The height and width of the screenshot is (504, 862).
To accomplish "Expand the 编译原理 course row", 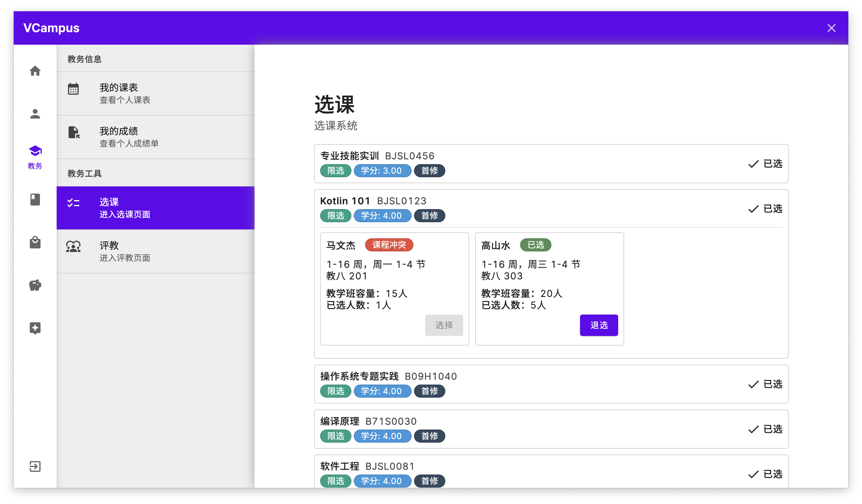I will coord(551,429).
